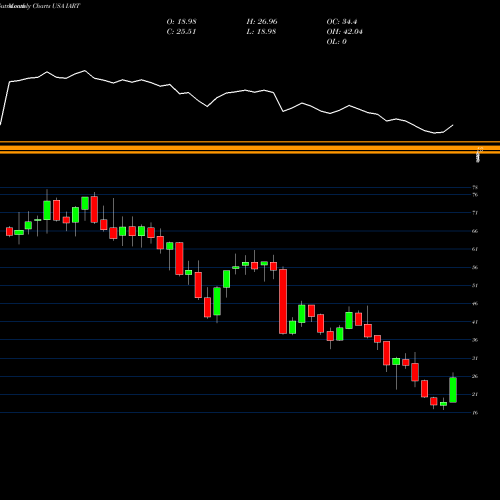Click the 56 price axis label
The height and width of the screenshot is (500, 500).
click(475, 267)
